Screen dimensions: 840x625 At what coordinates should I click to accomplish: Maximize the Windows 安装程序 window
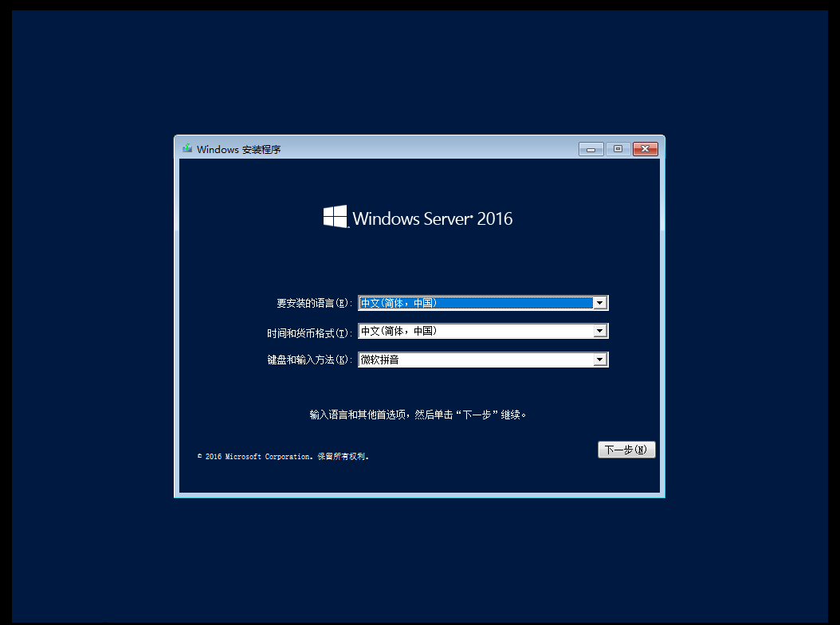[x=618, y=149]
